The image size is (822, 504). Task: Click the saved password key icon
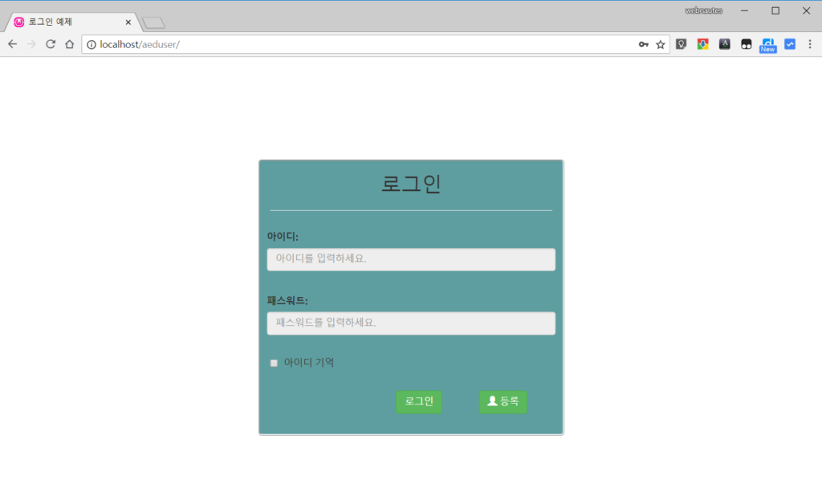point(643,44)
